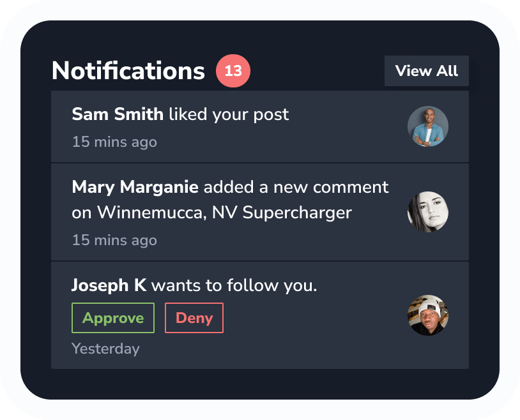
Task: Click empty area right of Sam Smith's timestamp
Action: (x=275, y=142)
